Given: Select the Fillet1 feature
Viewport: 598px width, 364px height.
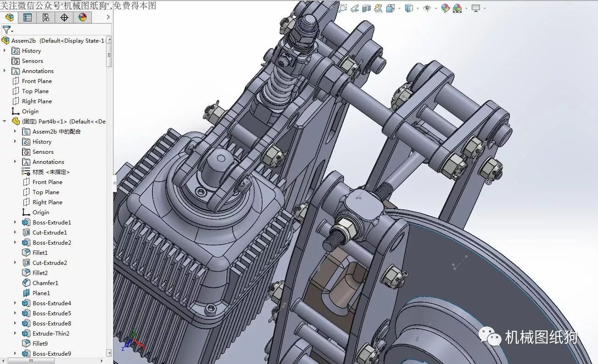Looking at the screenshot, I should (x=35, y=252).
